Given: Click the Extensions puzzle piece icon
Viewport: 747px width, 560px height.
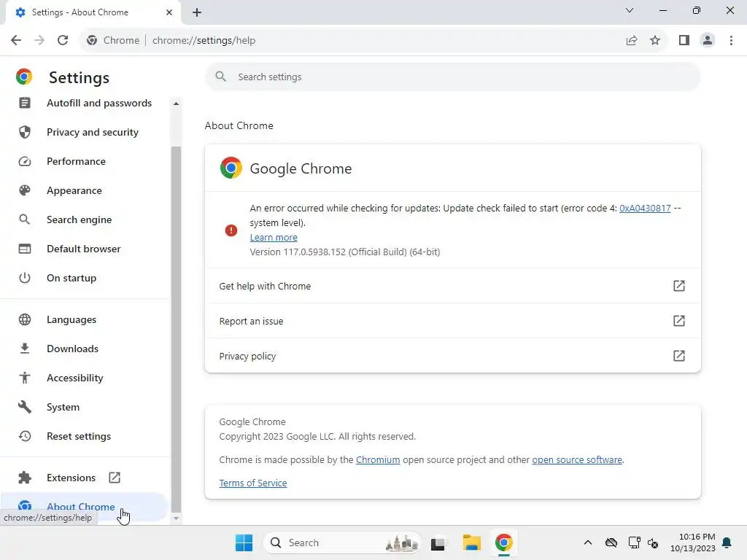Looking at the screenshot, I should click(x=25, y=478).
